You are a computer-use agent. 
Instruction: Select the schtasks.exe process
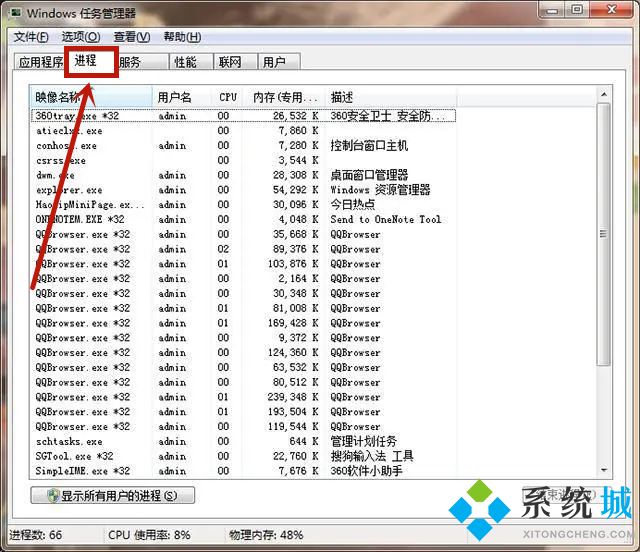tap(243, 441)
